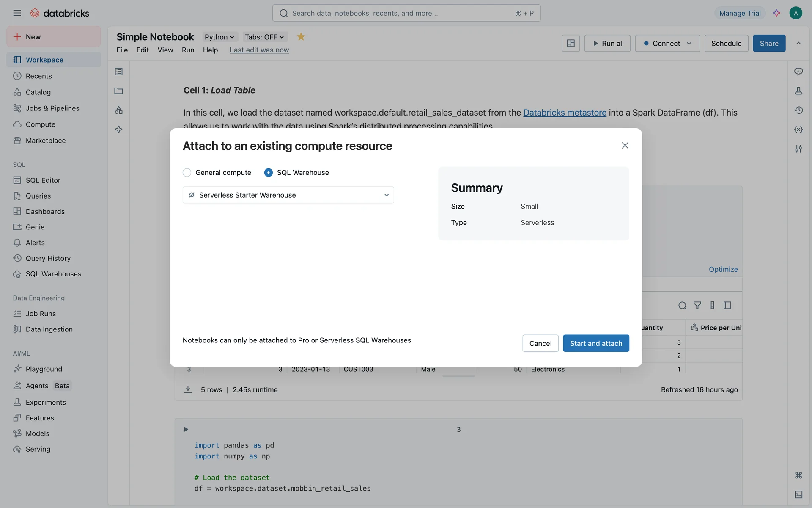The image size is (812, 508).
Task: Open the version history icon
Action: click(798, 110)
